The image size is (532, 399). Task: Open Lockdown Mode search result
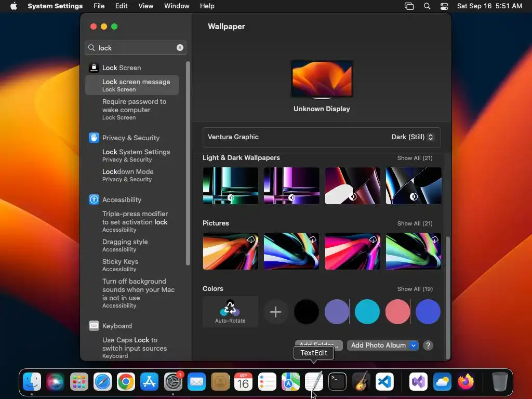point(132,175)
